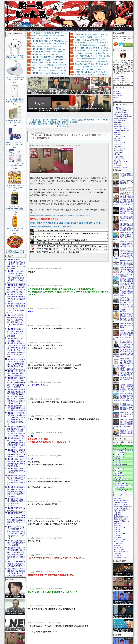Open link 中国全土で供給過剰のタワマン取り壊し
This screenshot has height=644, width=138.
(51, 226)
